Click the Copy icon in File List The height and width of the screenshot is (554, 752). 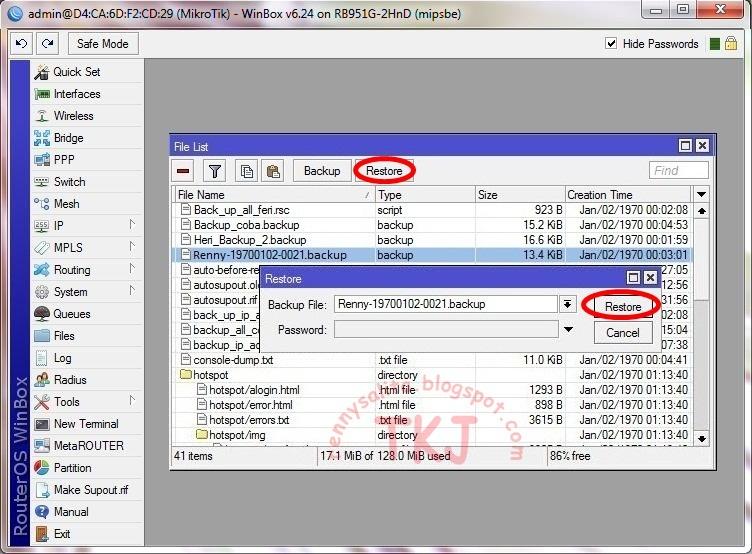tap(247, 171)
